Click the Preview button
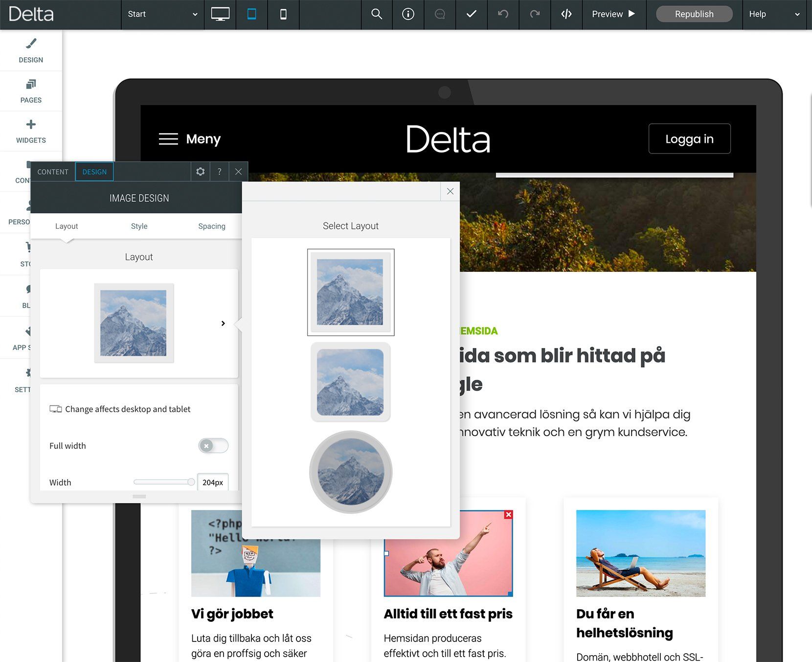The width and height of the screenshot is (812, 662). point(613,14)
